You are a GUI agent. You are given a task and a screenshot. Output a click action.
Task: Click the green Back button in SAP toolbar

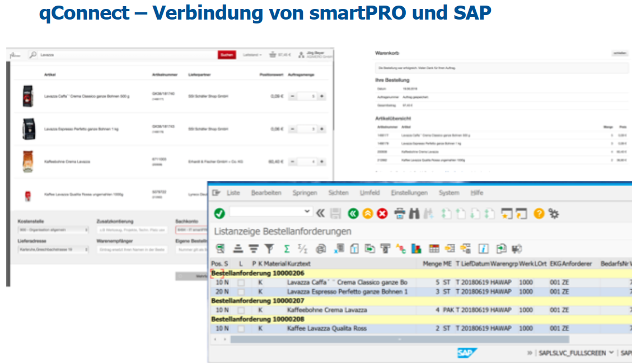coord(353,214)
